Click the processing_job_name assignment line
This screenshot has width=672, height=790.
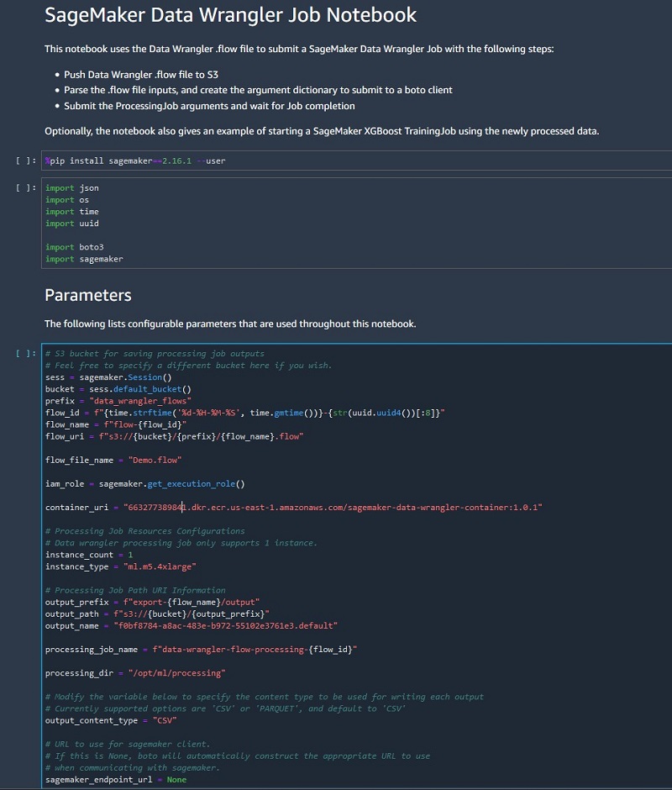pos(201,650)
